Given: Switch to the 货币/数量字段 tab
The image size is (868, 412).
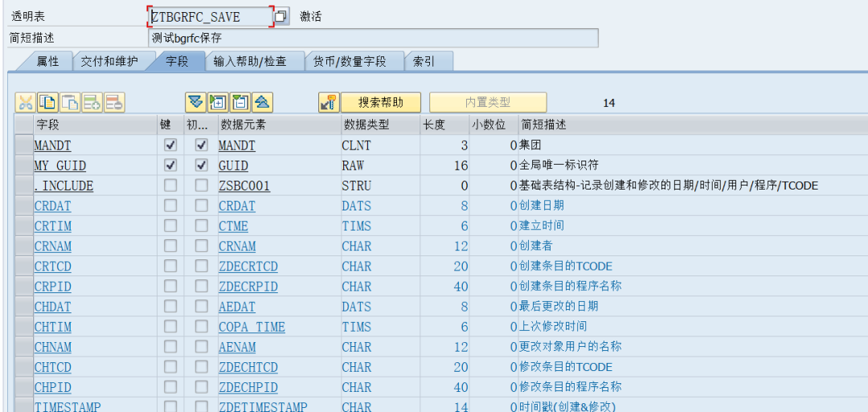Looking at the screenshot, I should [350, 61].
